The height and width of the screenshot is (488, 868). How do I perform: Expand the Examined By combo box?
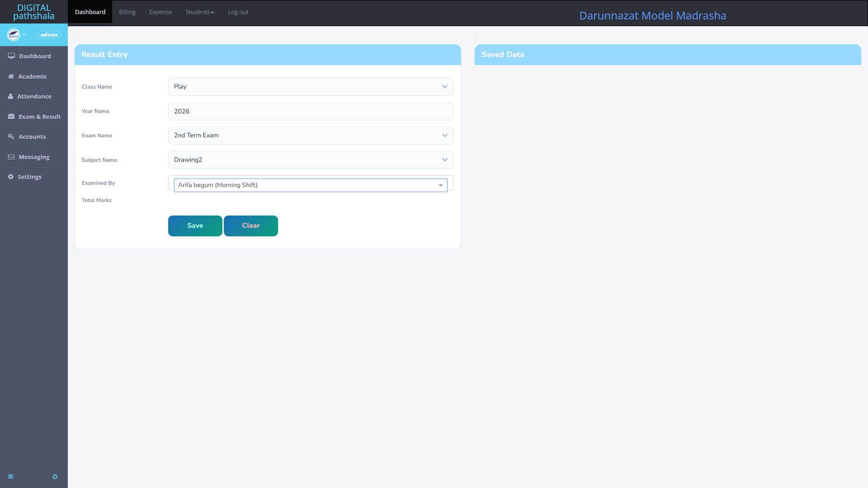[x=310, y=185]
